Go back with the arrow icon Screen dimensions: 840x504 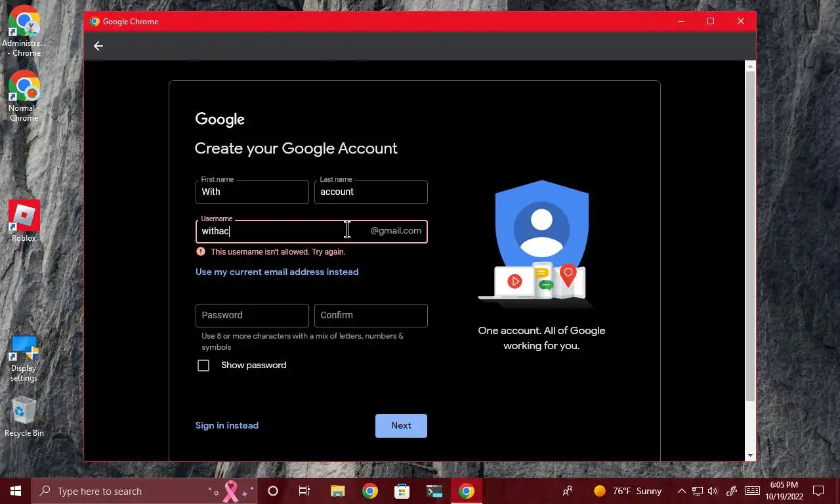click(x=98, y=46)
